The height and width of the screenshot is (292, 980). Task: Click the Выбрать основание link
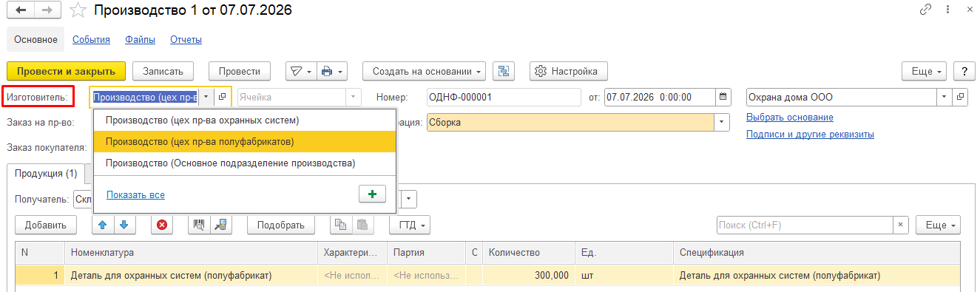pos(789,118)
